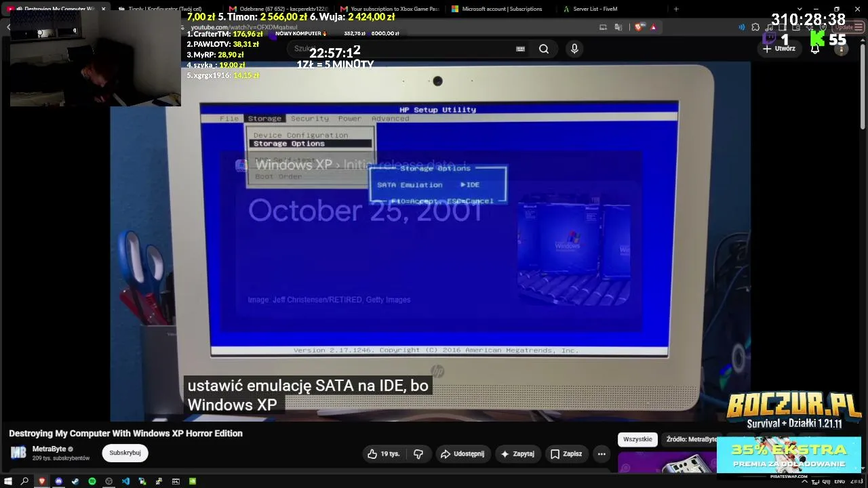This screenshot has height=488, width=868.
Task: Open Discord from the taskbar
Action: [58, 481]
